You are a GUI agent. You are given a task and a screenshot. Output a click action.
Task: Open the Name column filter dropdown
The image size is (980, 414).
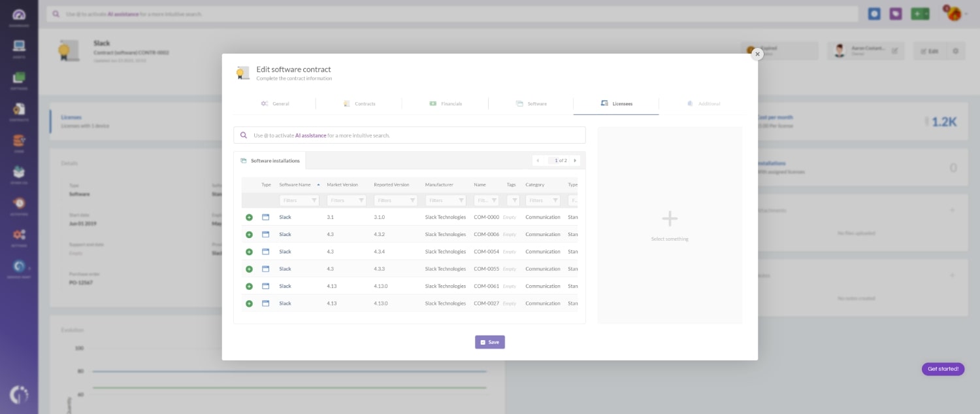(x=486, y=200)
